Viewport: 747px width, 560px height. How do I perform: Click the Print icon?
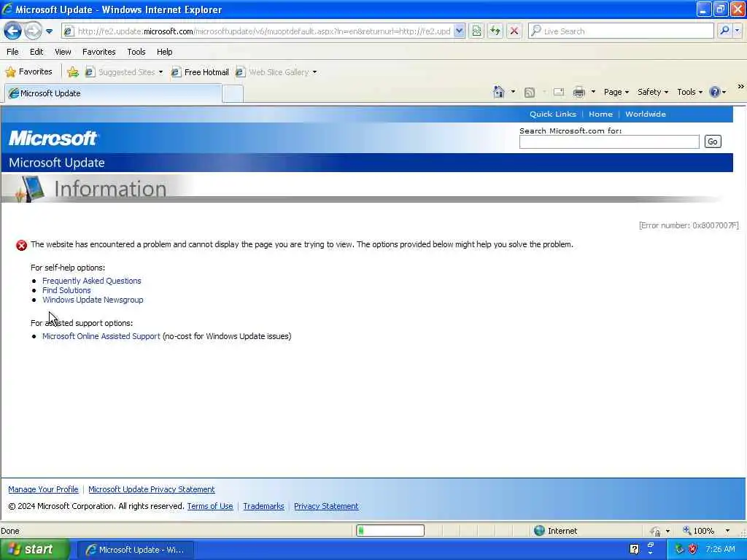point(578,92)
